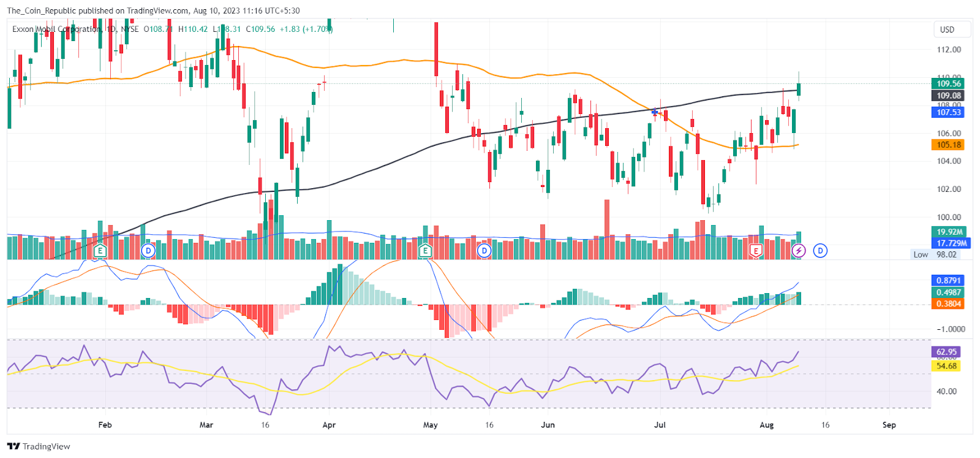This screenshot has width=980, height=458.
Task: Click the 40.00 RSI axis tick
Action: point(947,391)
